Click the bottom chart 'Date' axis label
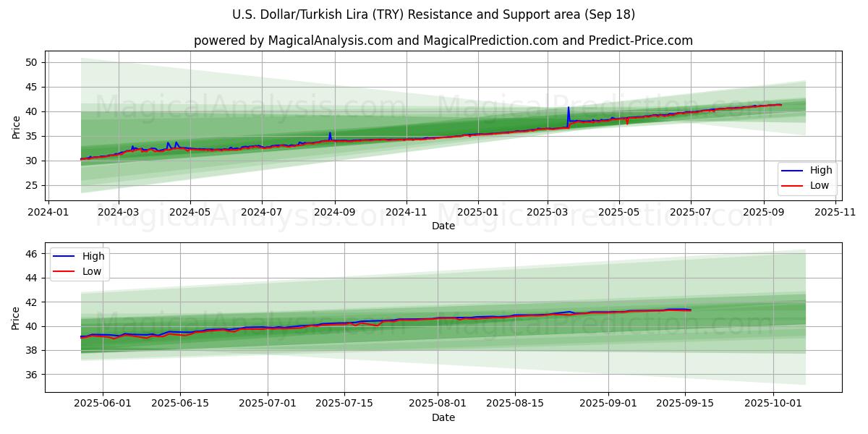Image resolution: width=868 pixels, height=434 pixels. tap(443, 417)
